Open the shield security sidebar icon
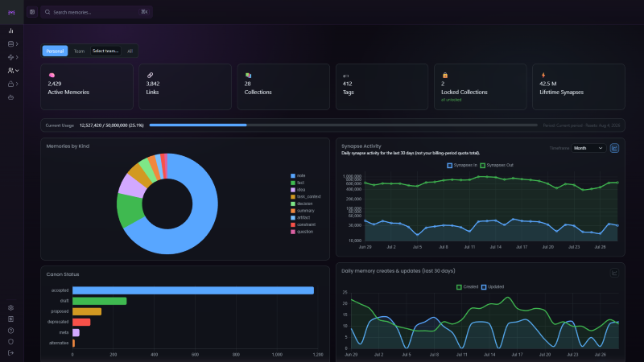This screenshot has width=644, height=362. click(10, 341)
